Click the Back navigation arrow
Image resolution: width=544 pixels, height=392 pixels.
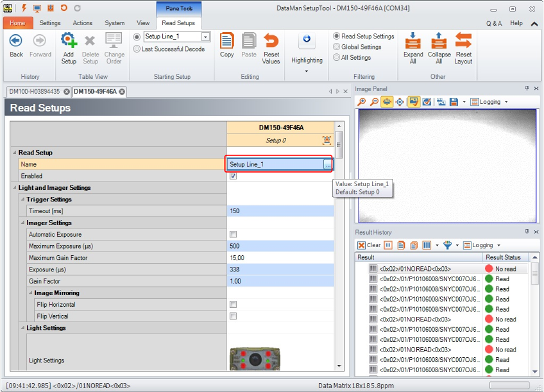[x=16, y=41]
